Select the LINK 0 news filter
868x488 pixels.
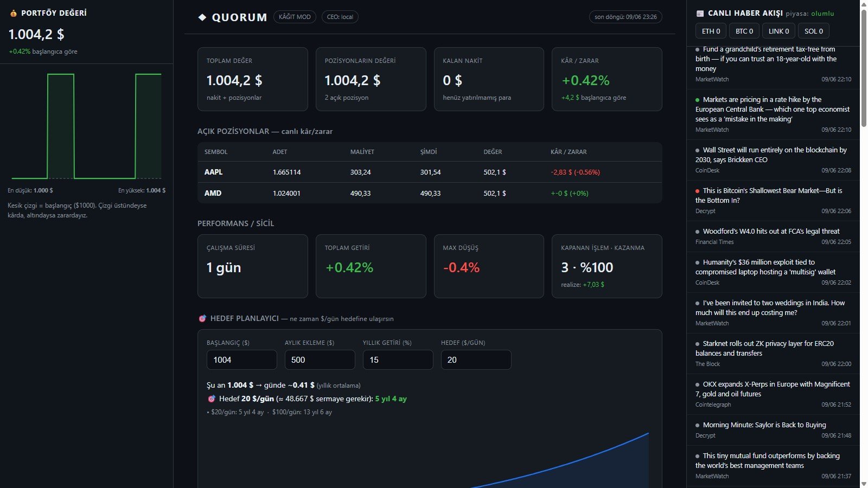pos(778,31)
